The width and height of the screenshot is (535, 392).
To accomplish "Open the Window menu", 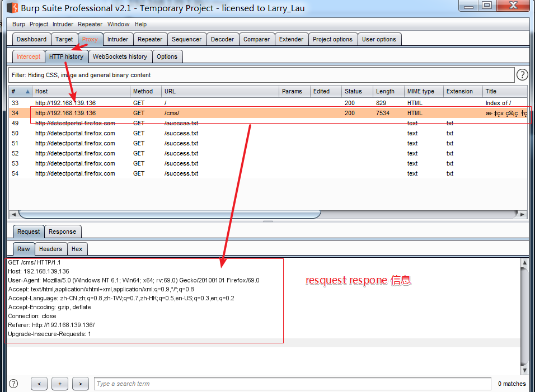I will (119, 24).
